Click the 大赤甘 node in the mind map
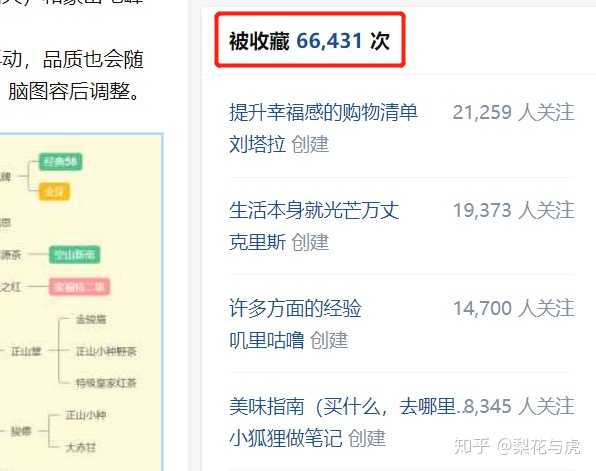The width and height of the screenshot is (596, 471). pos(80,447)
